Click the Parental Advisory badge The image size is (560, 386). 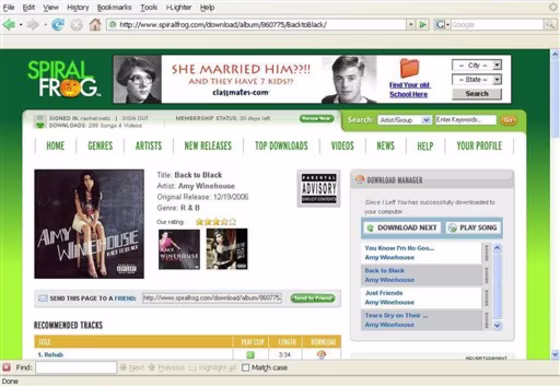319,188
